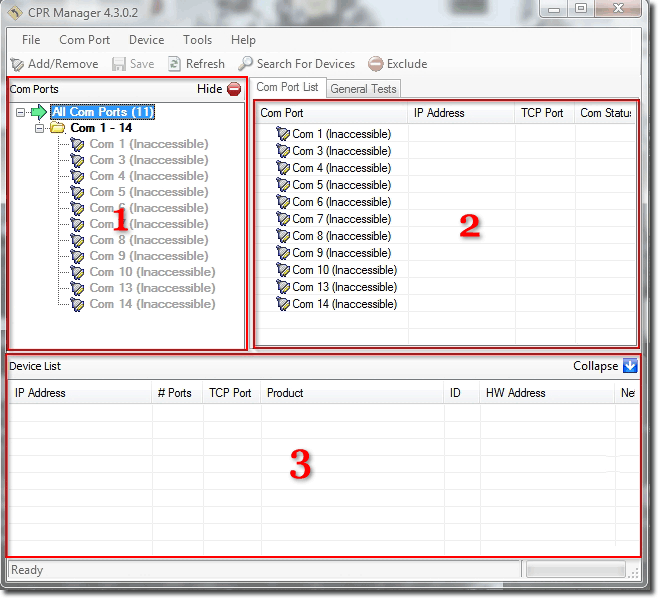660x600 pixels.
Task: Click the red Hide icon in Com Ports
Action: point(235,89)
